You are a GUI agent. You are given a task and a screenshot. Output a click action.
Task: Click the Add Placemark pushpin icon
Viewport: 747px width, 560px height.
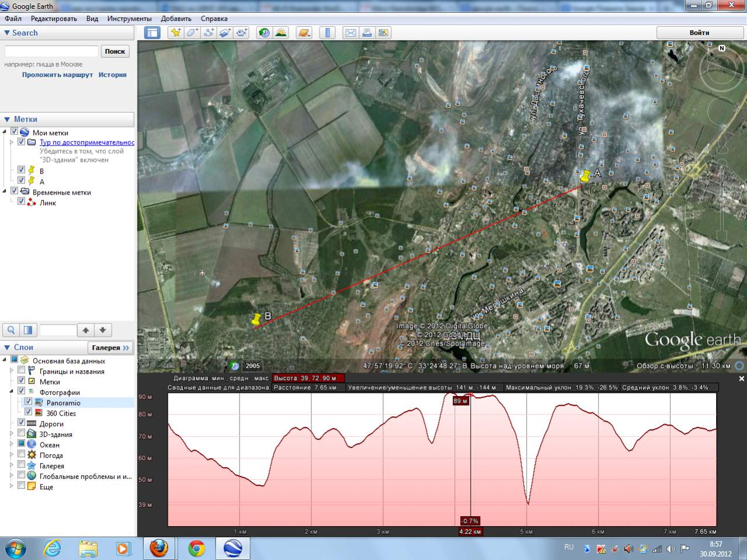[x=175, y=33]
